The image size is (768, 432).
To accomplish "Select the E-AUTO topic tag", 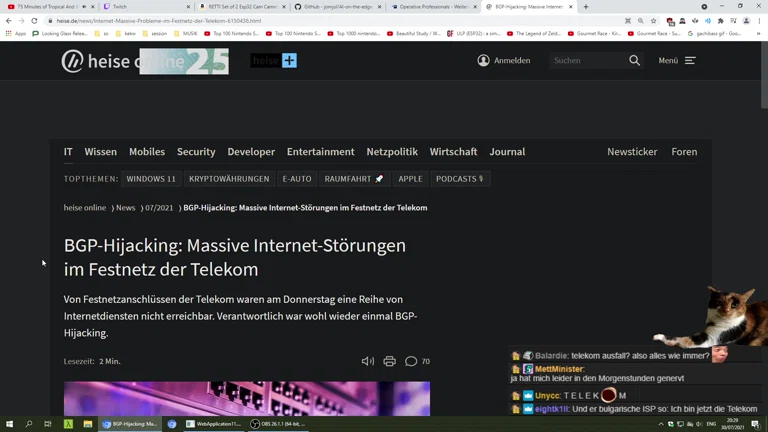I will (297, 179).
